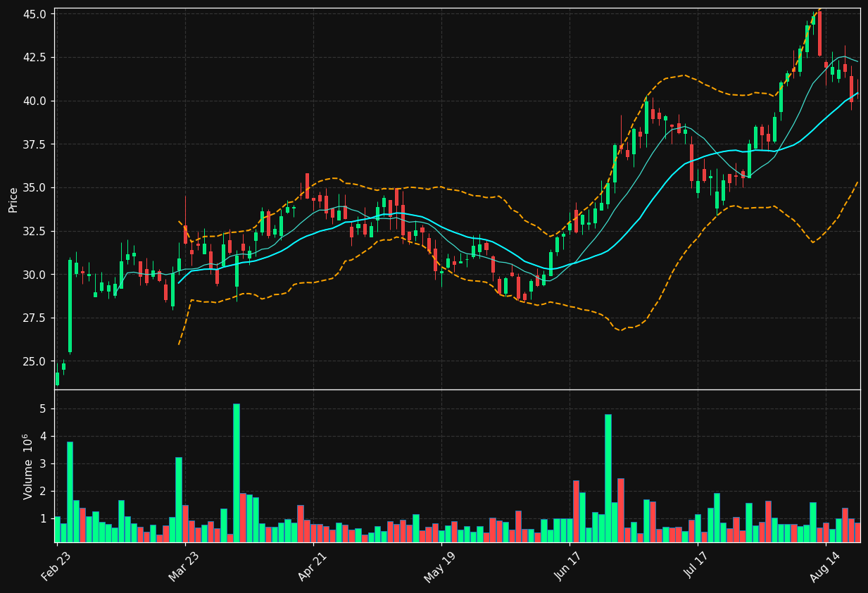This screenshot has width=868, height=593.
Task: Click volume axis tick label 1
Action: click(43, 519)
